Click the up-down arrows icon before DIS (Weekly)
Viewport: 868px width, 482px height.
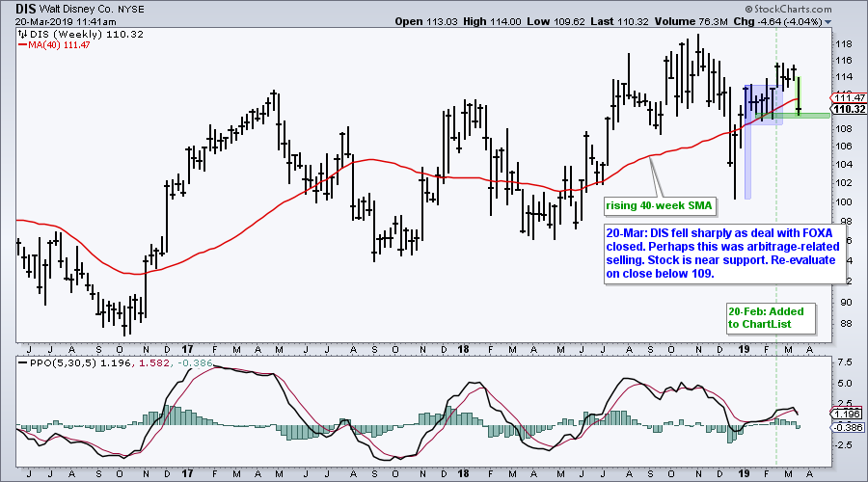click(x=23, y=35)
